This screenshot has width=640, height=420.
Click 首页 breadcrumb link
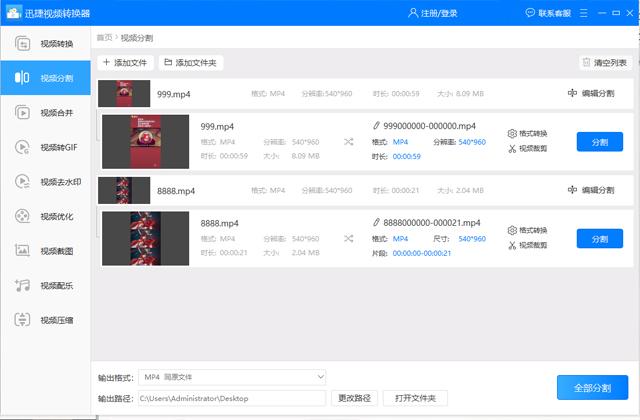click(104, 38)
